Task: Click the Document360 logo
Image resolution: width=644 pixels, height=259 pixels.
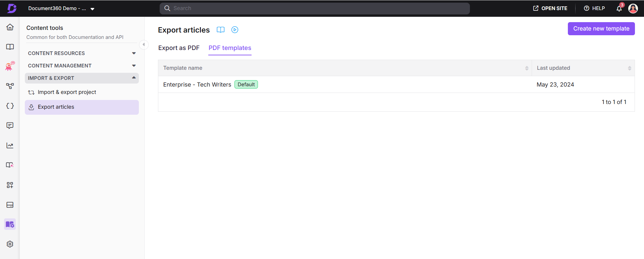Action: (12, 8)
